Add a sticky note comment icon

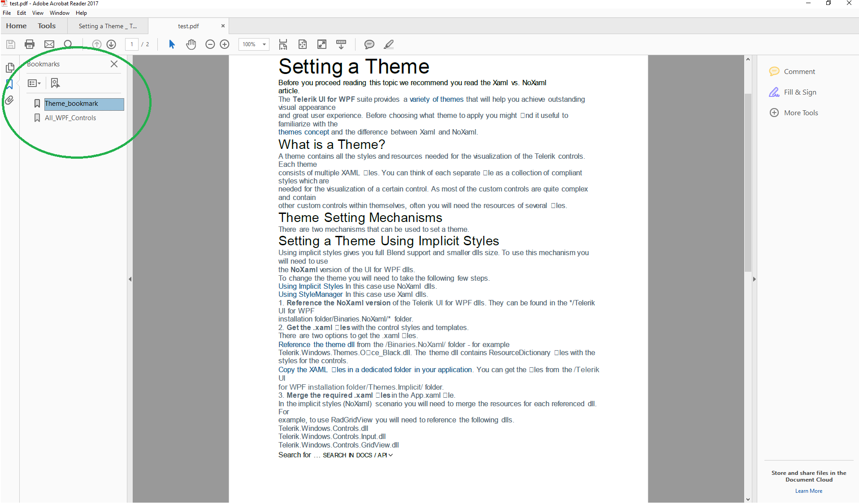click(369, 44)
